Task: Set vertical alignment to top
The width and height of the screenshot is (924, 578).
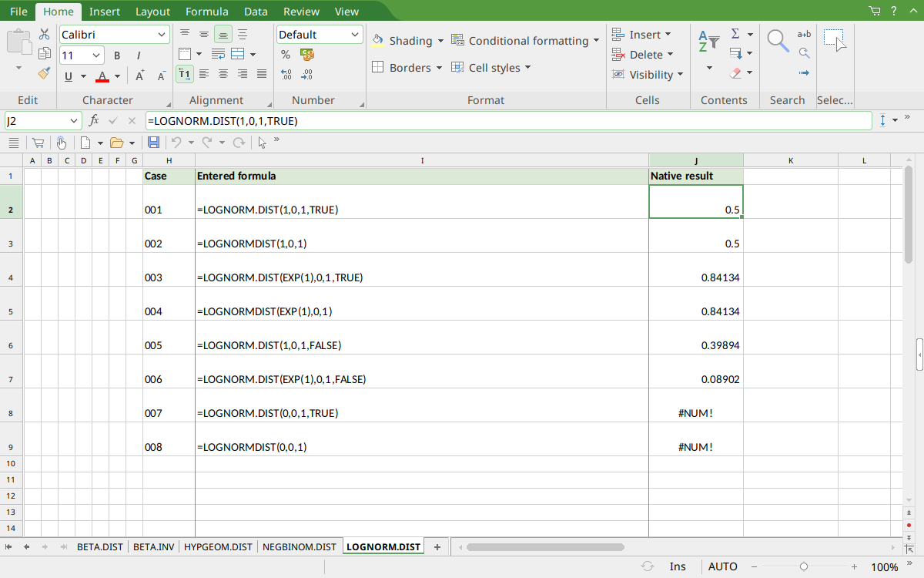Action: click(185, 34)
